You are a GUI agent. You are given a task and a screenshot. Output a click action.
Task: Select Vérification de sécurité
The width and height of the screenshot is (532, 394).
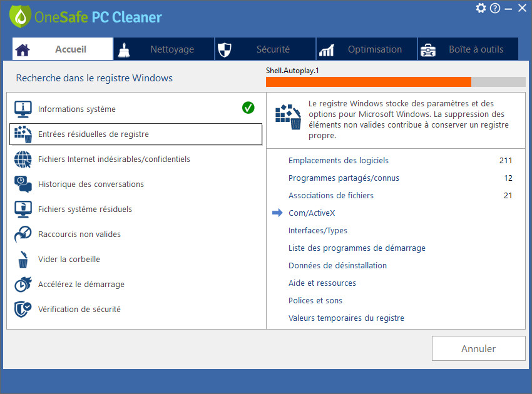click(x=136, y=309)
